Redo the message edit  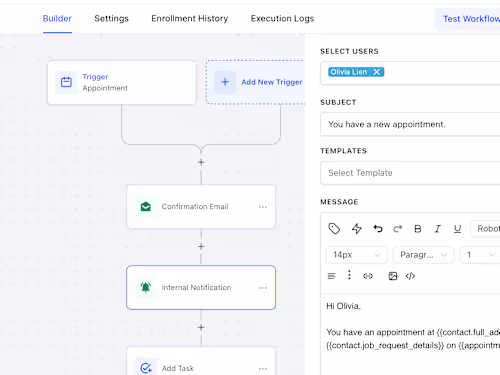tap(398, 229)
